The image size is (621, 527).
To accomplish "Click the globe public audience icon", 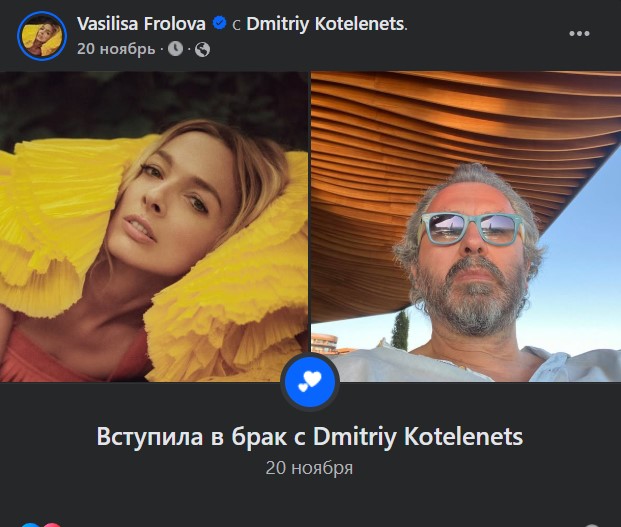I will [202, 49].
